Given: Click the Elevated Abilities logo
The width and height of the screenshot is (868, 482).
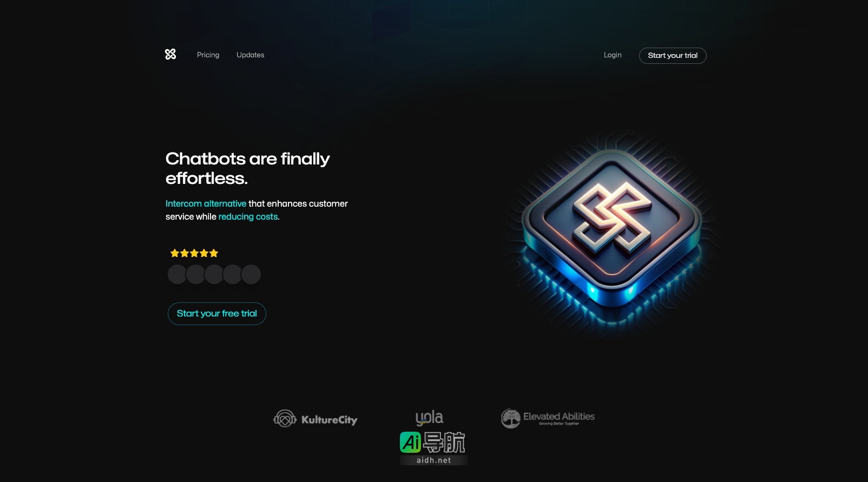Looking at the screenshot, I should click(x=548, y=418).
